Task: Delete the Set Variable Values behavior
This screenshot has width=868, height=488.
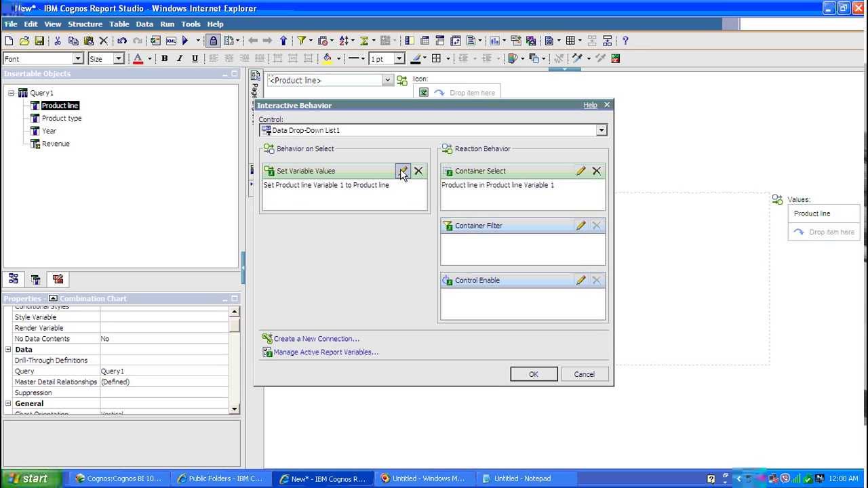Action: [x=418, y=171]
